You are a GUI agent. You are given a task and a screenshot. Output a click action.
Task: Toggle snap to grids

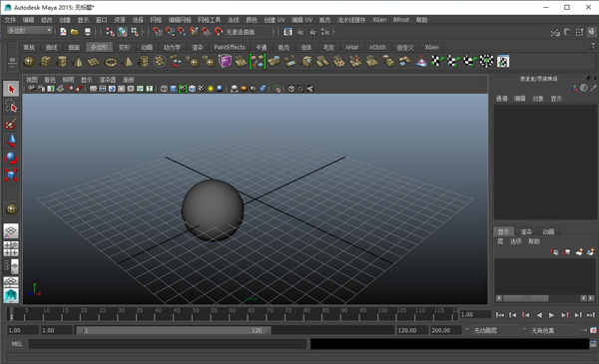tap(158, 32)
